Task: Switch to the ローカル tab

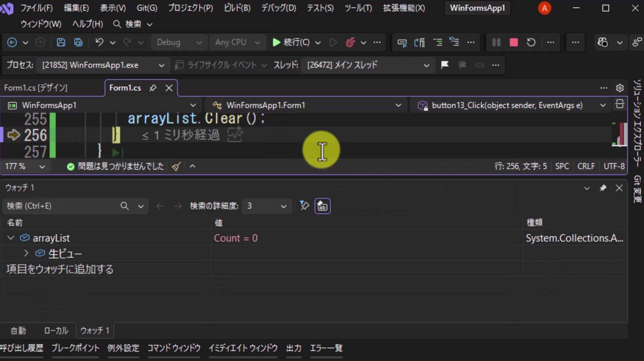Action: [x=56, y=331]
